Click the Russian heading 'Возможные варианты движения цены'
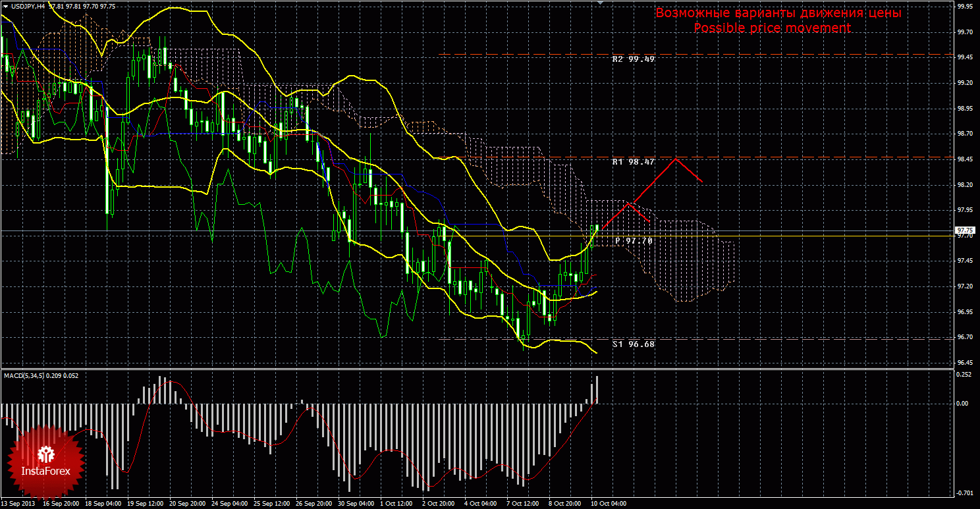 click(x=778, y=13)
